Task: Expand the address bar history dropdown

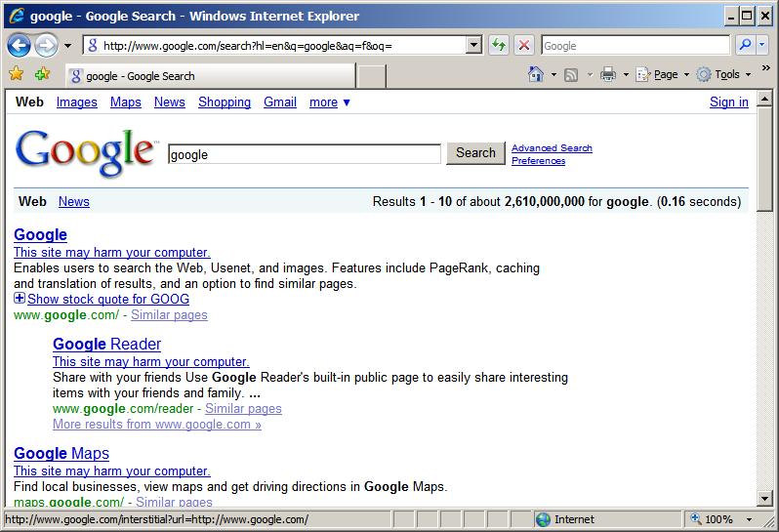Action: [x=474, y=46]
